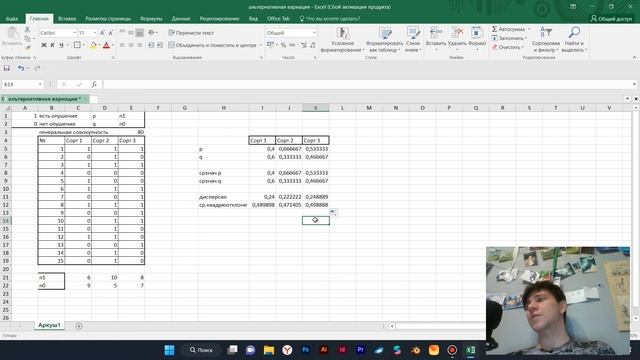Open the Calibri font name dropdown
640x360 pixels.
point(75,33)
